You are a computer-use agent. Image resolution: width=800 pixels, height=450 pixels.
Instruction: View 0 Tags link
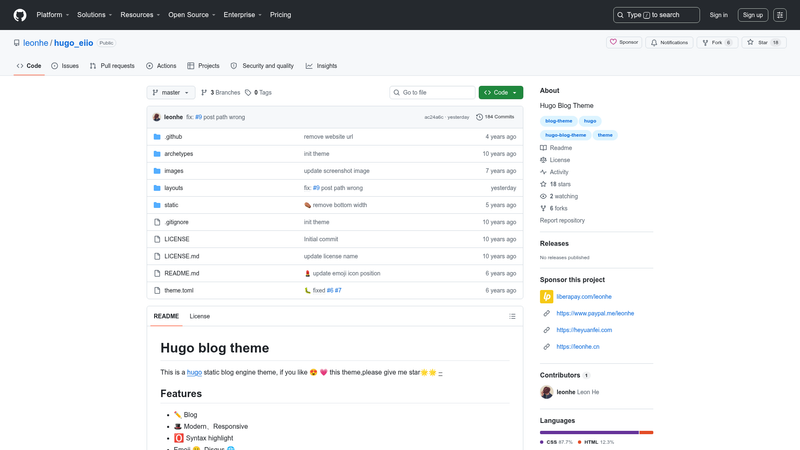tap(258, 92)
